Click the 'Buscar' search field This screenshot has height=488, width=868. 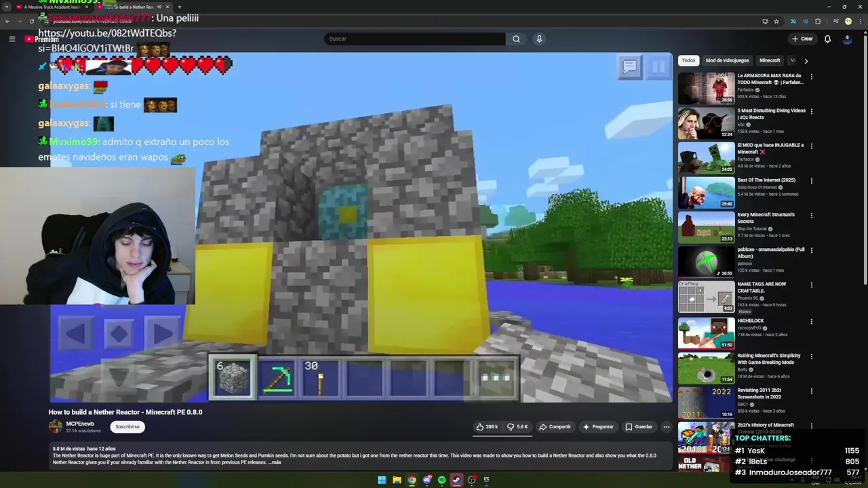(x=415, y=39)
